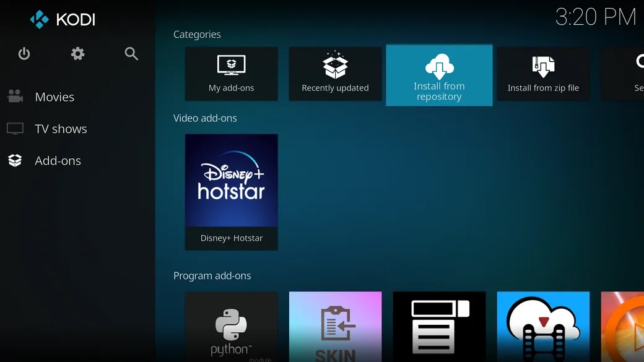Open the settings gear
Screen dimensions: 644x362
tap(77, 54)
